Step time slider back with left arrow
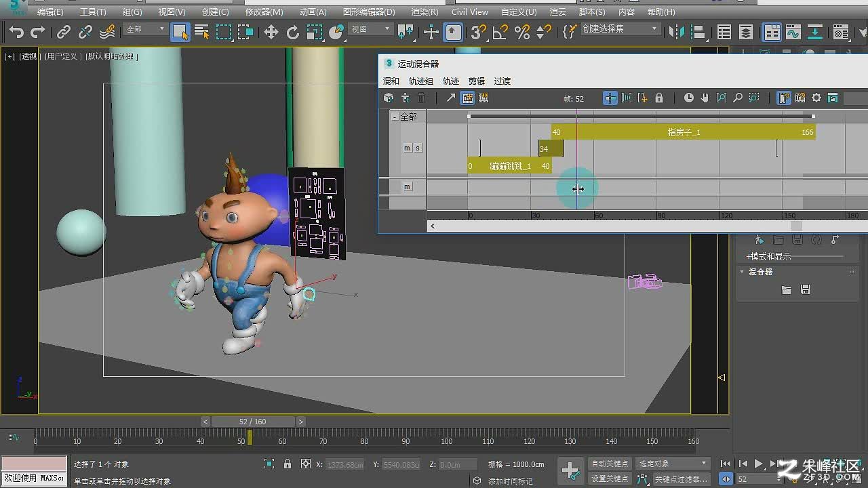This screenshot has width=868, height=488. [205, 422]
